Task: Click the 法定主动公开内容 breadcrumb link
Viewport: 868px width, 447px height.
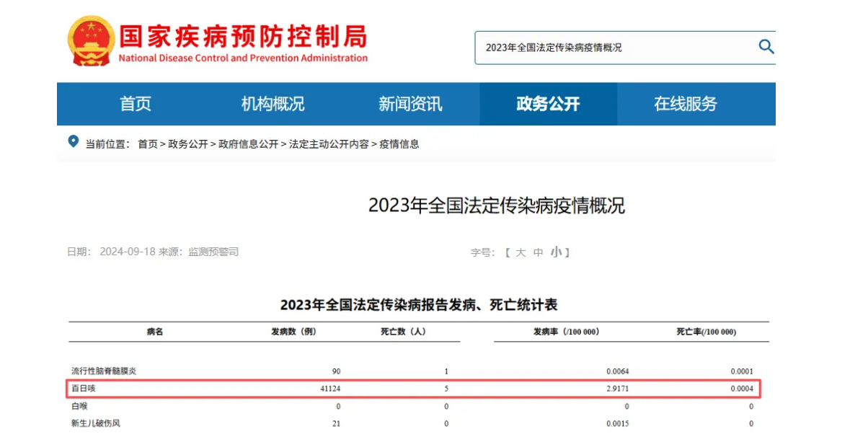Action: pyautogui.click(x=329, y=144)
